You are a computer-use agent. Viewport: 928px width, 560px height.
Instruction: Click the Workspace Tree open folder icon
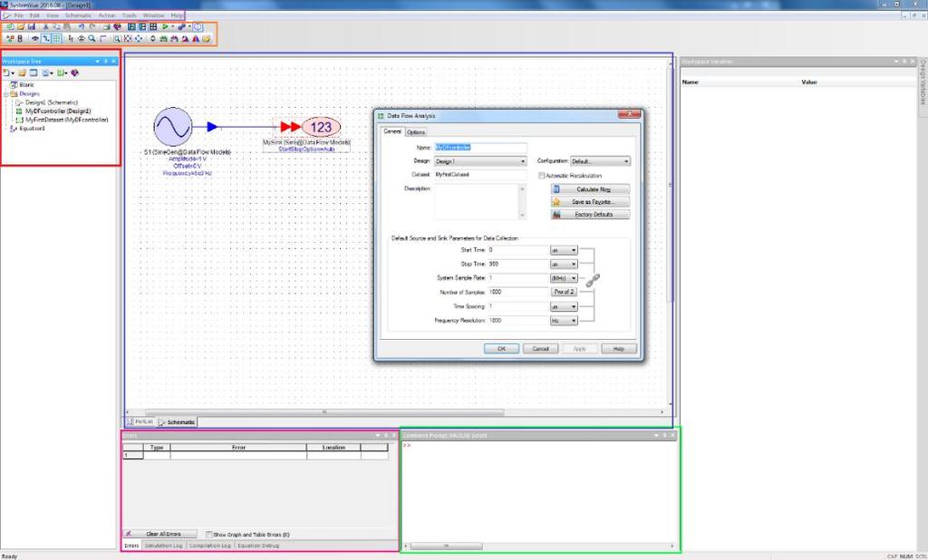[22, 72]
